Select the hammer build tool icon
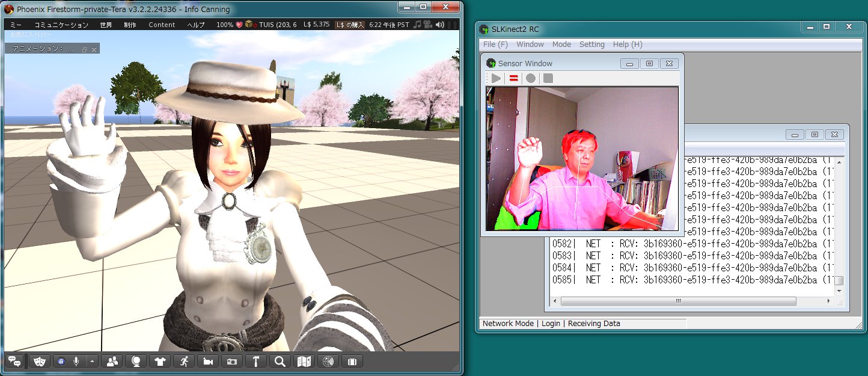868x376 pixels. pyautogui.click(x=256, y=361)
